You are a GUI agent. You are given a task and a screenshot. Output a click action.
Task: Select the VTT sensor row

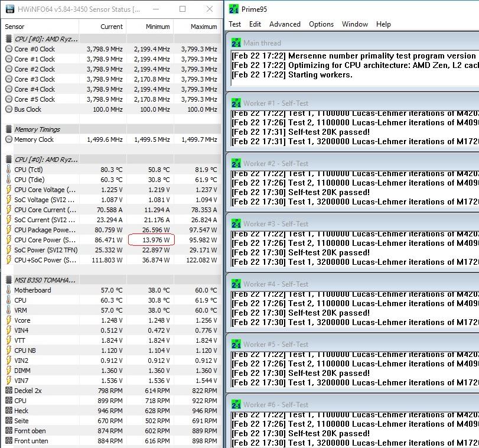pyautogui.click(x=112, y=340)
